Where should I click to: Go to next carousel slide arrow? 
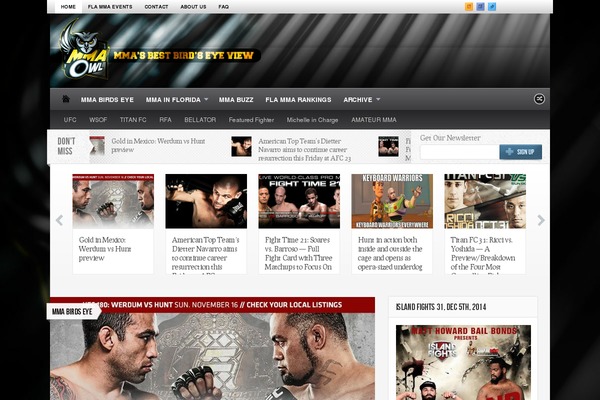pyautogui.click(x=541, y=220)
